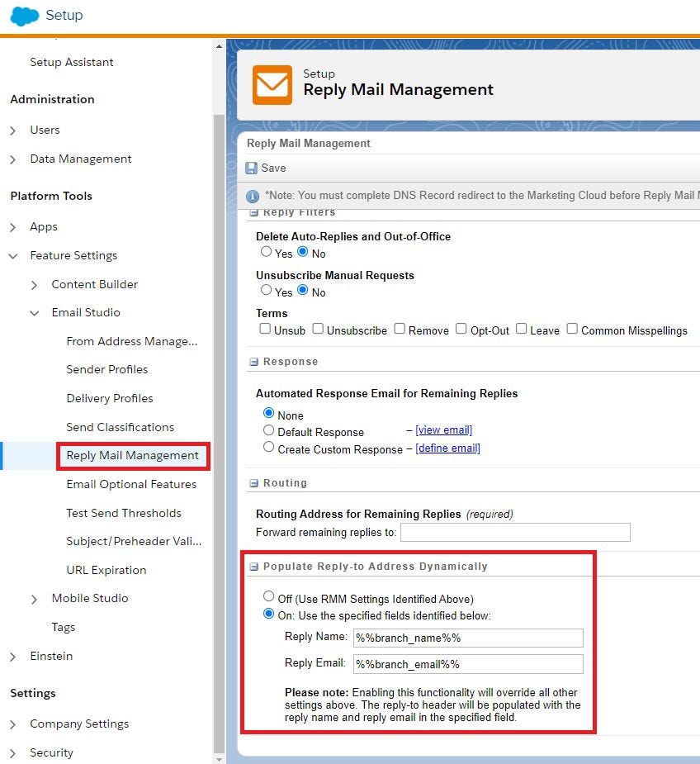700x764 pixels.
Task: Open Delivery Profiles sidebar item
Action: pyautogui.click(x=110, y=399)
